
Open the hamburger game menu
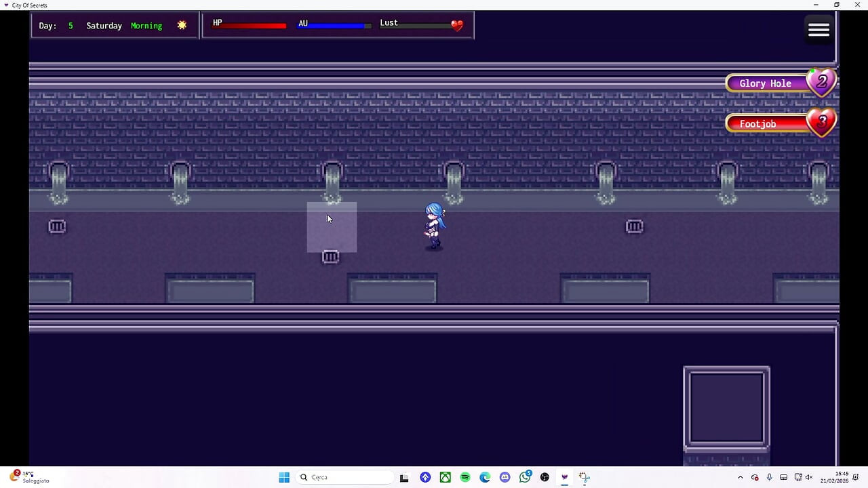click(818, 29)
